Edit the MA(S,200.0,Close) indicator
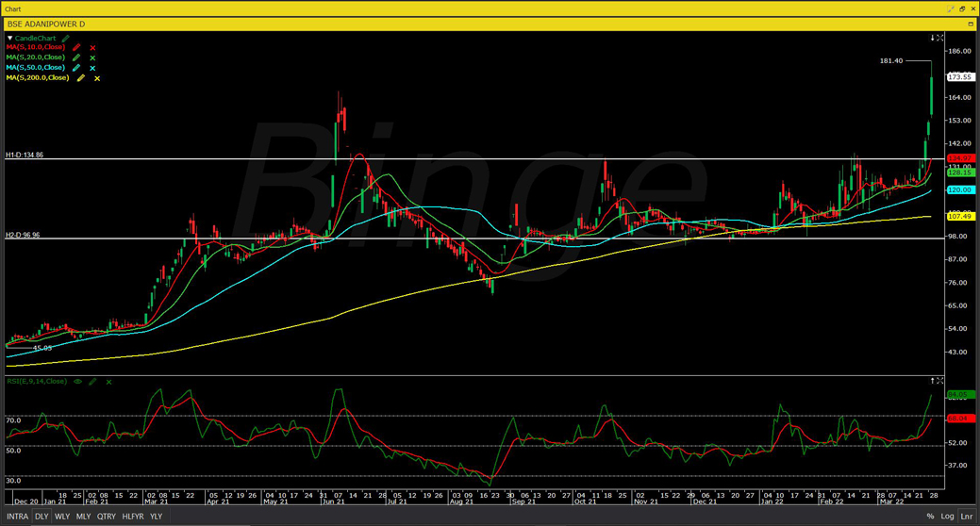 pyautogui.click(x=80, y=78)
